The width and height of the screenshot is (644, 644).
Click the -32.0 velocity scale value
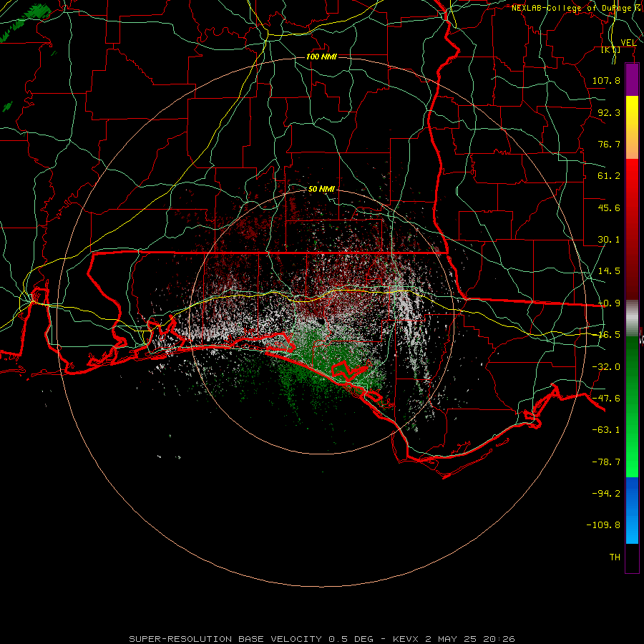606,367
